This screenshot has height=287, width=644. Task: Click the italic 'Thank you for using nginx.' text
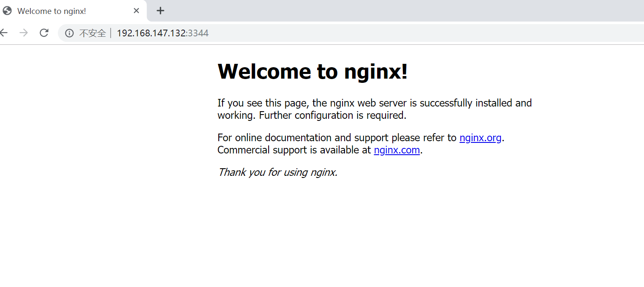pos(277,172)
